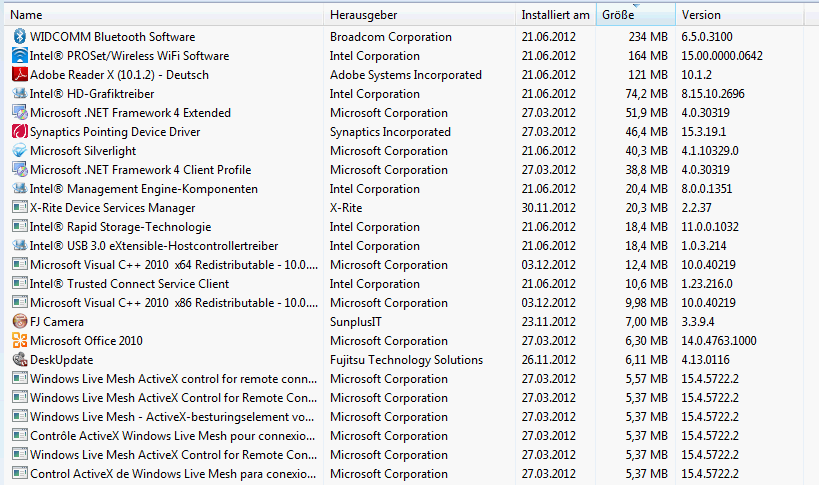The width and height of the screenshot is (819, 485).
Task: Select Intel Management Engine-Komponenten entry
Action: [143, 189]
